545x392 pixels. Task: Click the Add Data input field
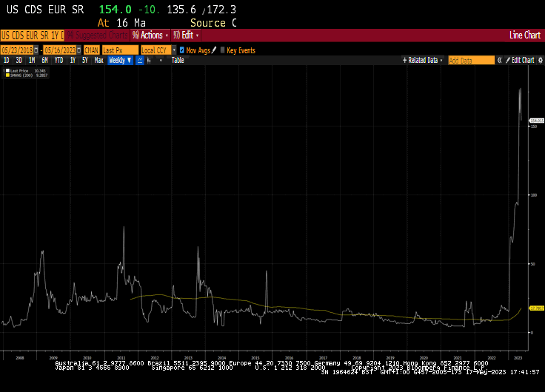tap(471, 61)
